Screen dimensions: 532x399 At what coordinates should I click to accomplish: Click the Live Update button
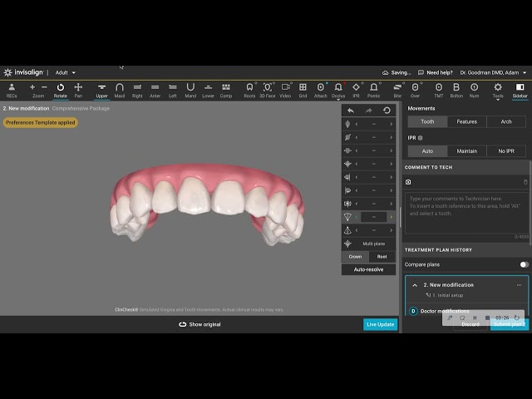[381, 324]
